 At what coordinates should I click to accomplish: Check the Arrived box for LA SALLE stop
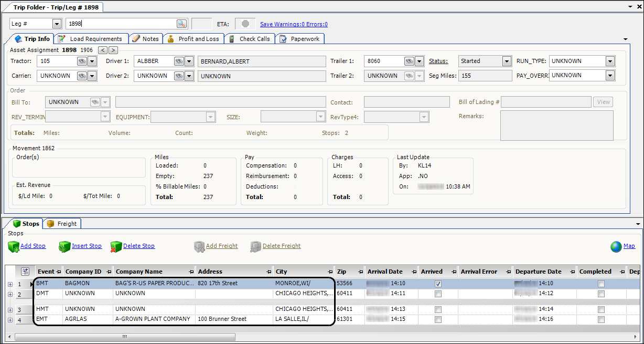(x=438, y=319)
